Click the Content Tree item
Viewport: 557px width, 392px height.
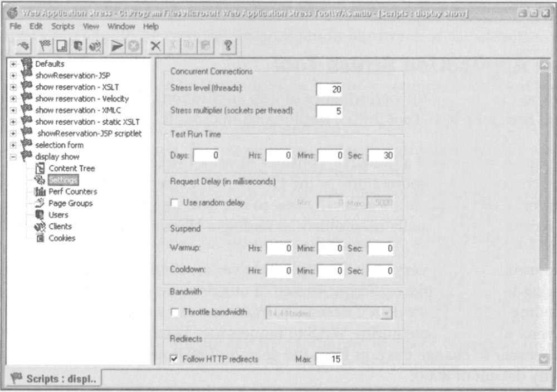[71, 168]
